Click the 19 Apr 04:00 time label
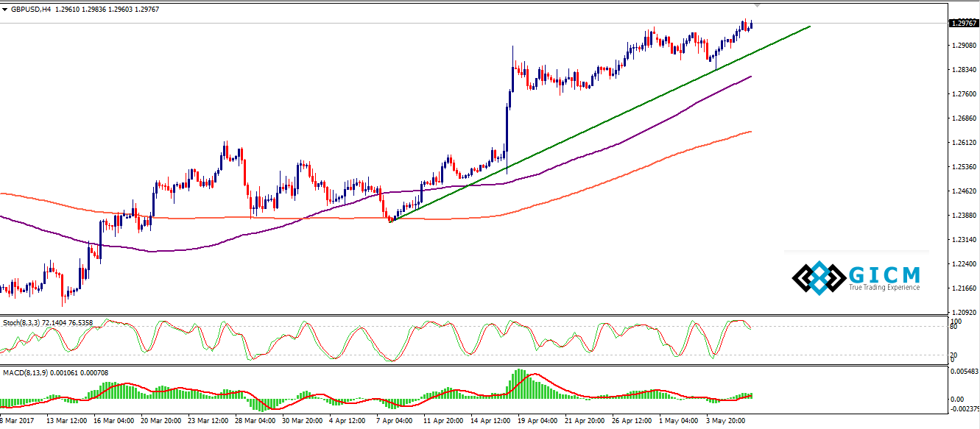 pos(538,422)
